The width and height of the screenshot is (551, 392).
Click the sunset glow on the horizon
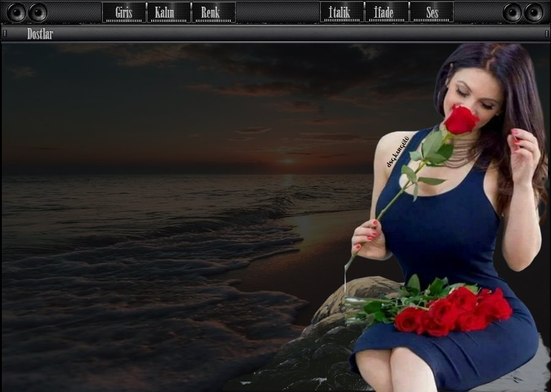click(287, 161)
